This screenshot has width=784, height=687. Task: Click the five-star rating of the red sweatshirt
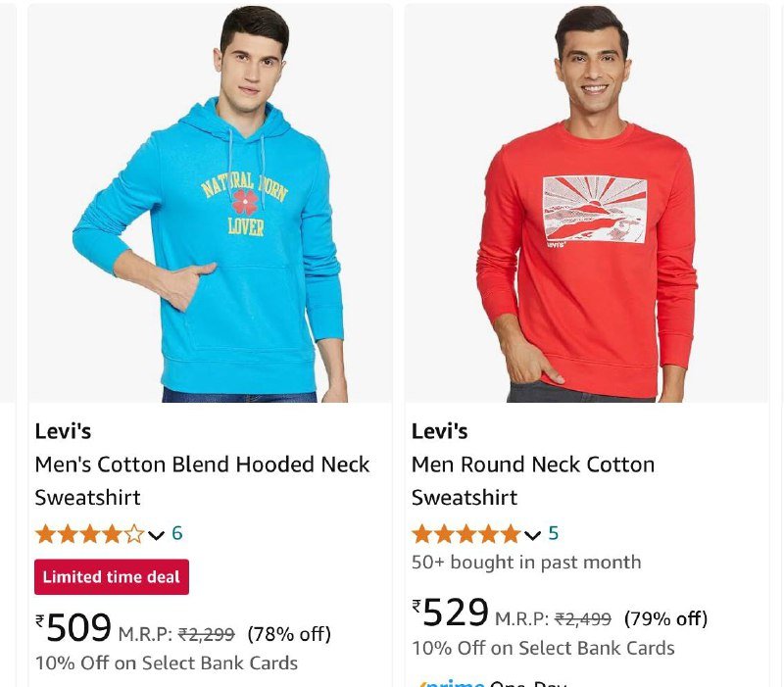(x=465, y=534)
